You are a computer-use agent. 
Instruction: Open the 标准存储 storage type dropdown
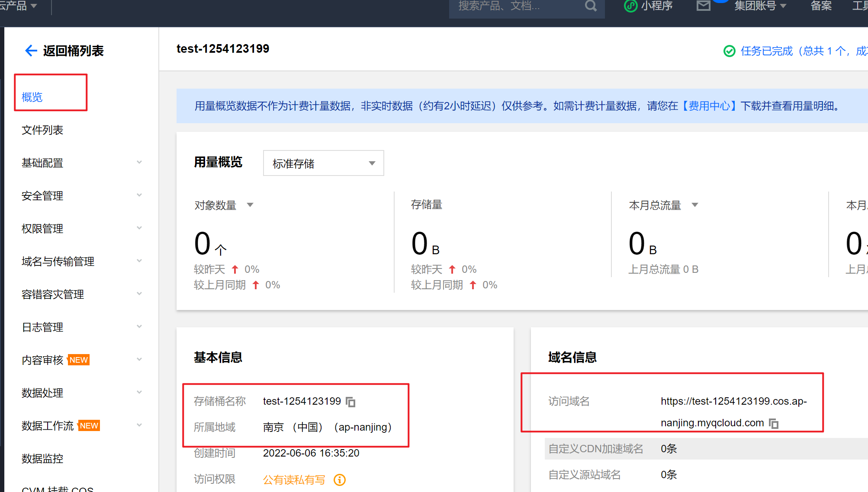pyautogui.click(x=323, y=163)
